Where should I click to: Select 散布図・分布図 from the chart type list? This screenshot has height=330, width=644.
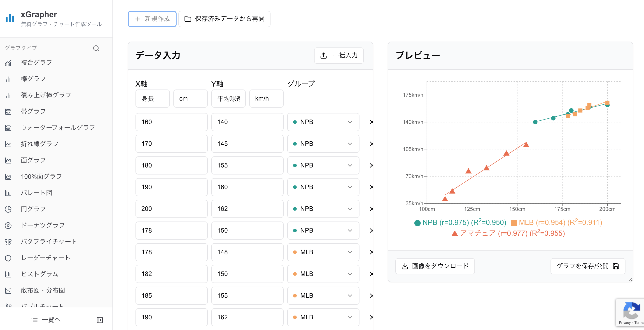click(x=8, y=290)
